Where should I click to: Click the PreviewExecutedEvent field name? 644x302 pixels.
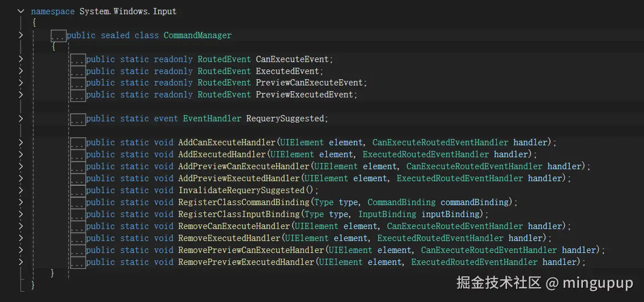pyautogui.click(x=305, y=95)
